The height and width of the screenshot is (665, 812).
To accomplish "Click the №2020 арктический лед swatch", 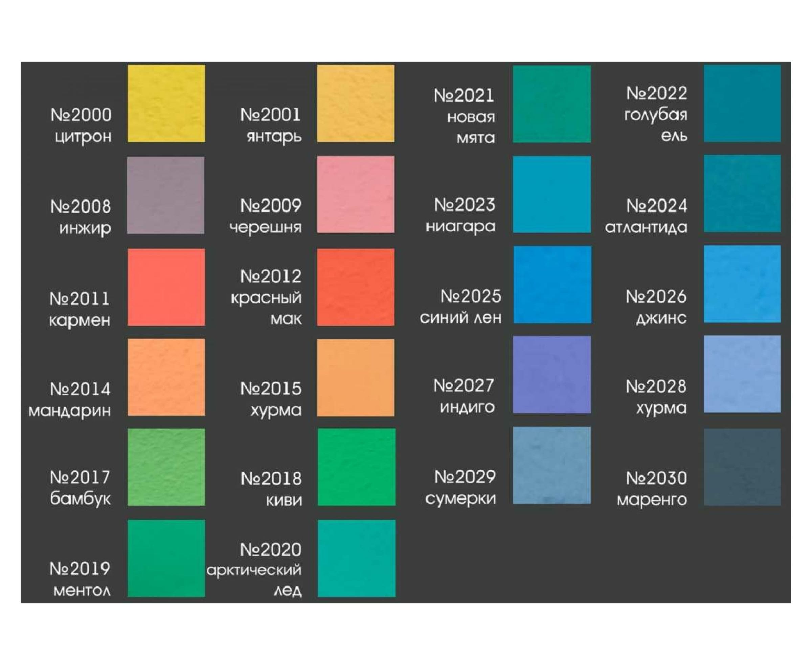I will click(356, 558).
